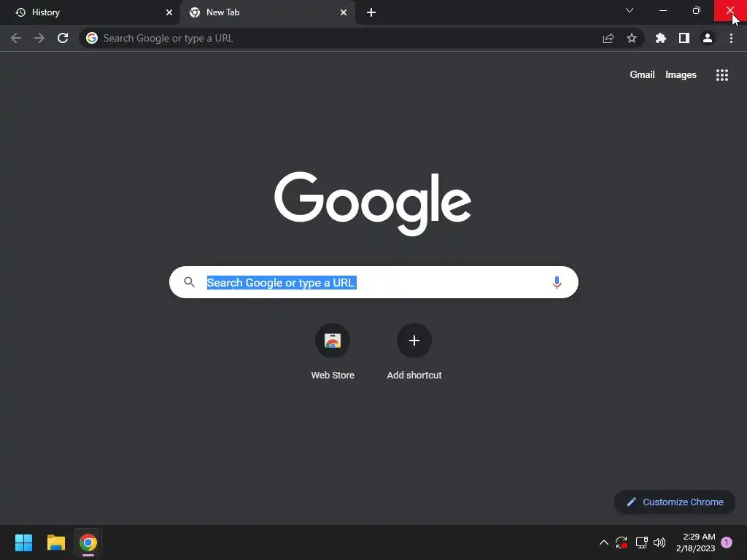
Task: Open network status tray icon
Action: coord(642,542)
